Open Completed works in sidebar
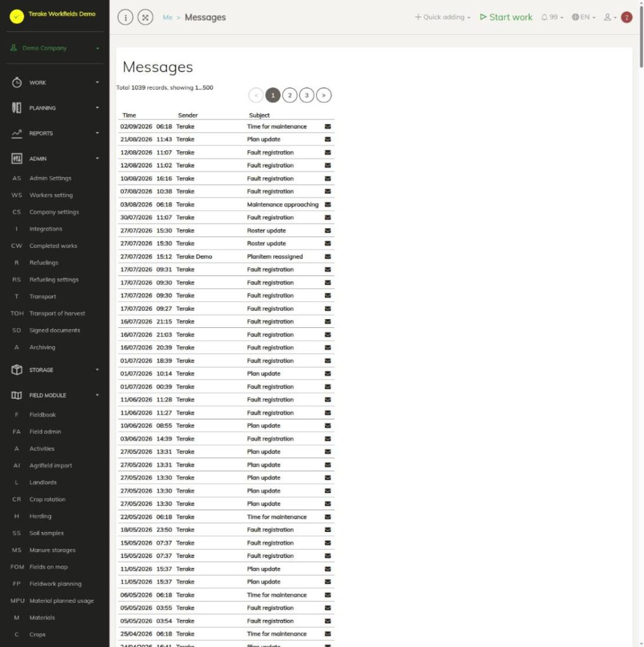Image resolution: width=644 pixels, height=647 pixels. pos(53,246)
